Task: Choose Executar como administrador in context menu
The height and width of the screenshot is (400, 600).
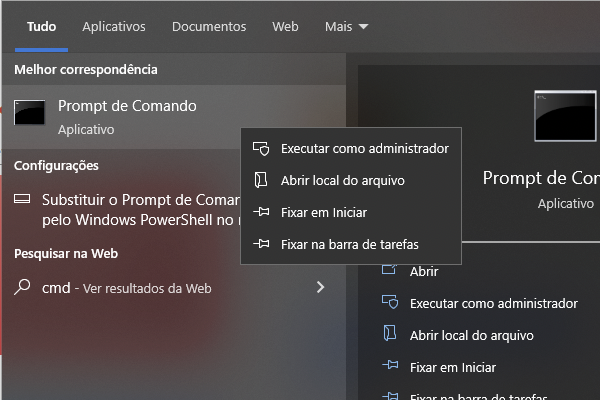Action: pos(351,149)
